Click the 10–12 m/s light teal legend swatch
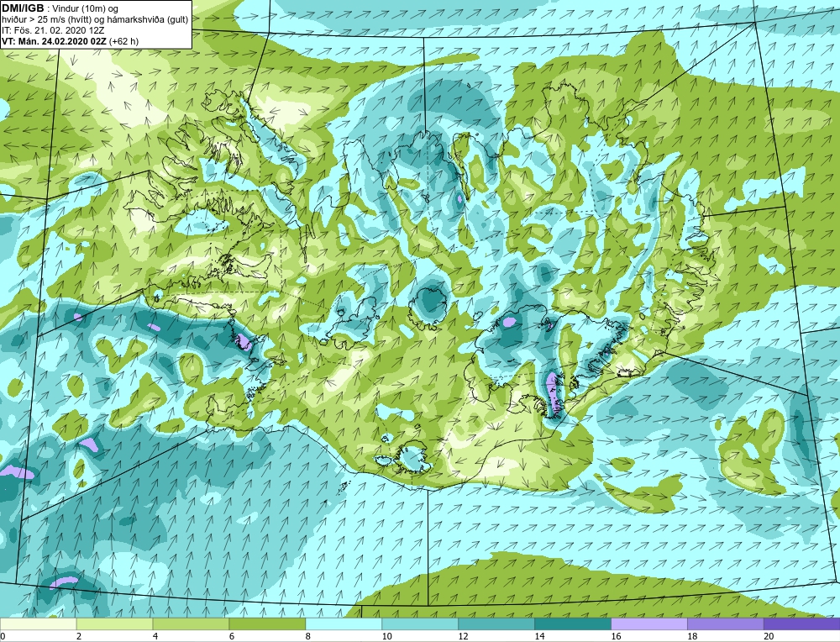 pyautogui.click(x=420, y=624)
